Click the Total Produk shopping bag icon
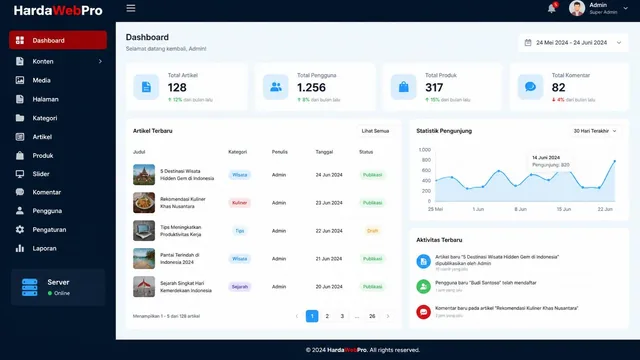 tap(404, 87)
